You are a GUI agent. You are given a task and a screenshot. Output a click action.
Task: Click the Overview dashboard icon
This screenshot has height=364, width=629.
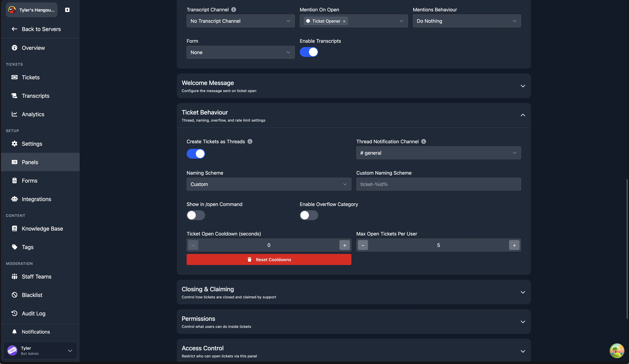coord(14,48)
